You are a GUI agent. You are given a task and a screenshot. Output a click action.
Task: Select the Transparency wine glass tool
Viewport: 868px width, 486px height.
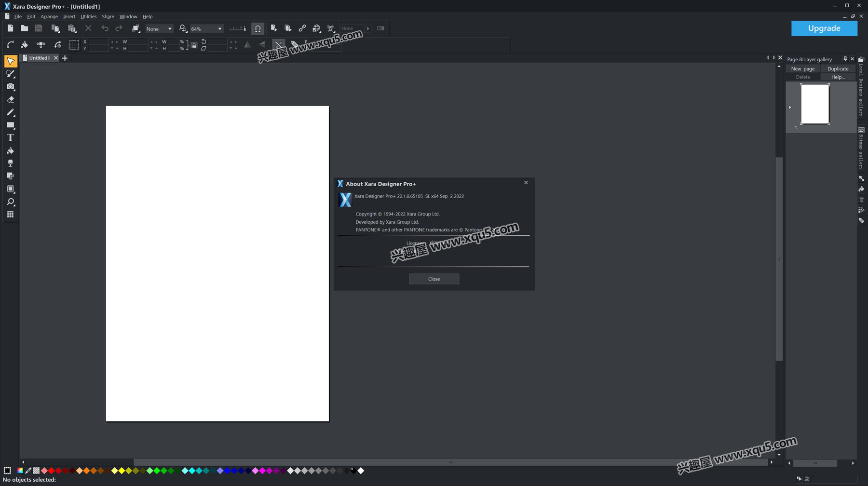11,163
